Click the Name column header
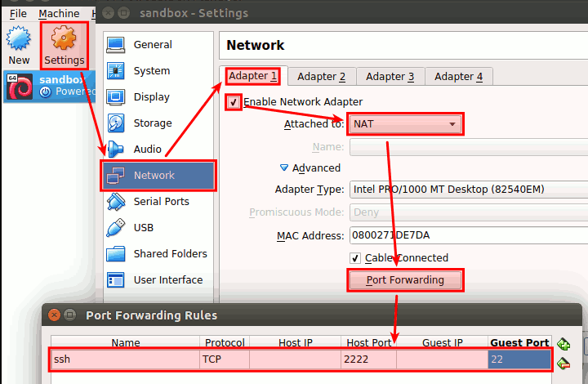 coord(125,342)
